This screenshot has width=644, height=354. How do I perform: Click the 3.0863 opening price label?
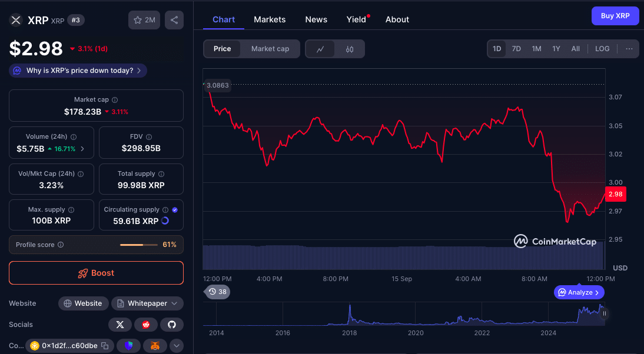tap(218, 85)
